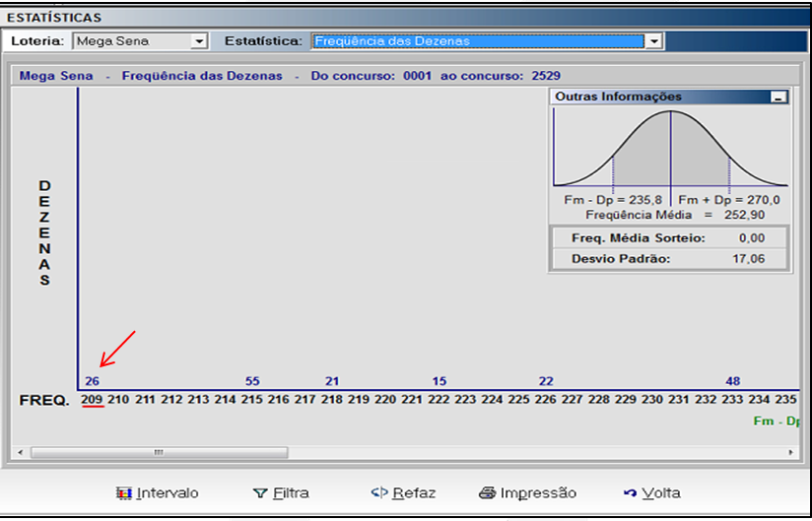This screenshot has width=812, height=521.
Task: Click the bell curve graph
Action: pyautogui.click(x=671, y=148)
